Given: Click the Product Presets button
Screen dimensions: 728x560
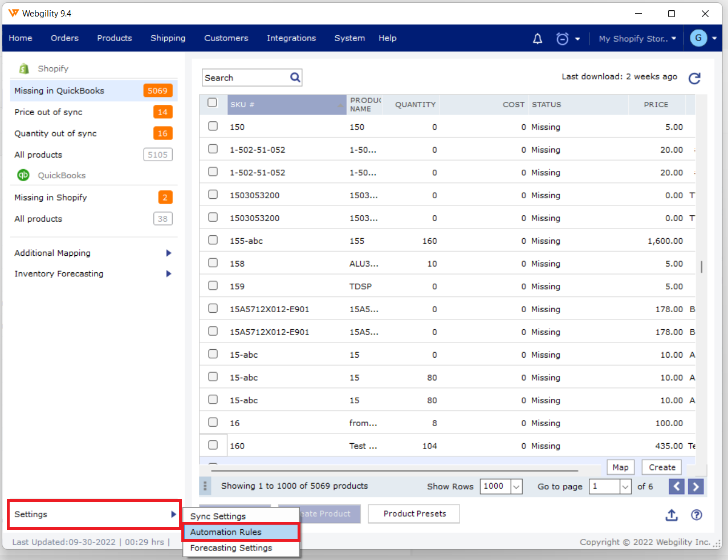Looking at the screenshot, I should tap(414, 514).
